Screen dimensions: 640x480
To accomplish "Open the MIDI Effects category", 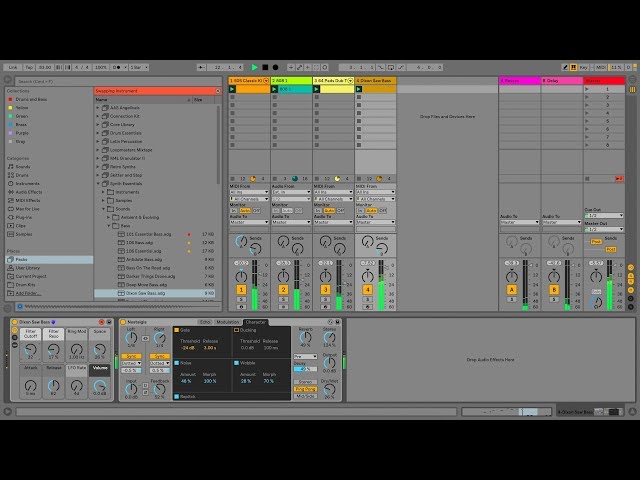I will coord(28,200).
